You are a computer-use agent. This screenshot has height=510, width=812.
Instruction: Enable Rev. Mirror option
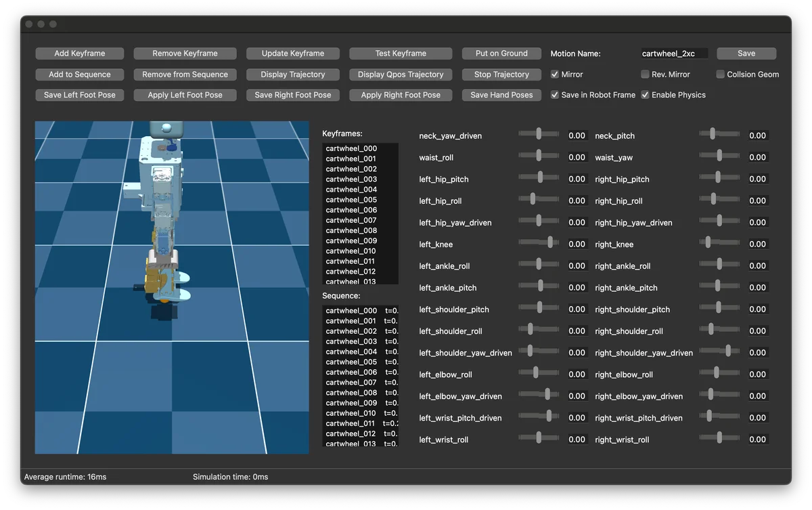646,75
